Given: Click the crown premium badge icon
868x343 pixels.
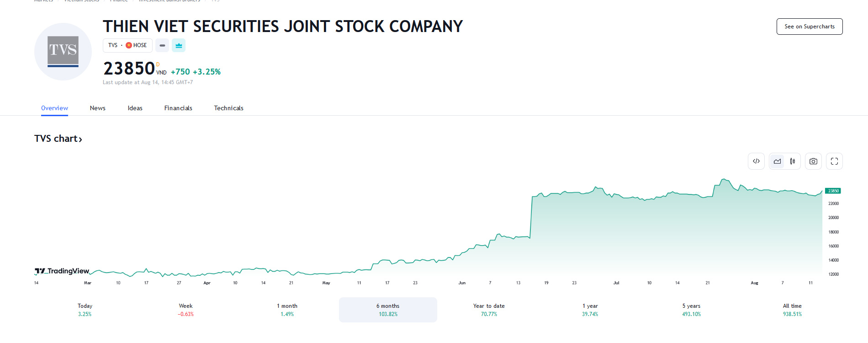Looking at the screenshot, I should tap(179, 45).
